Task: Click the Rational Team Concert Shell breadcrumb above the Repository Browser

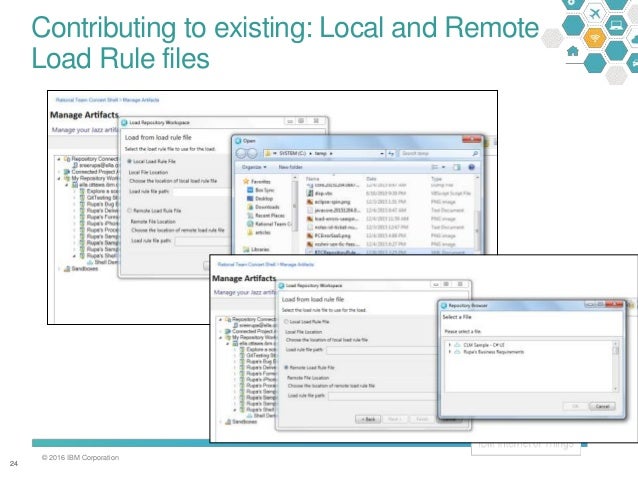Action: pyautogui.click(x=247, y=264)
